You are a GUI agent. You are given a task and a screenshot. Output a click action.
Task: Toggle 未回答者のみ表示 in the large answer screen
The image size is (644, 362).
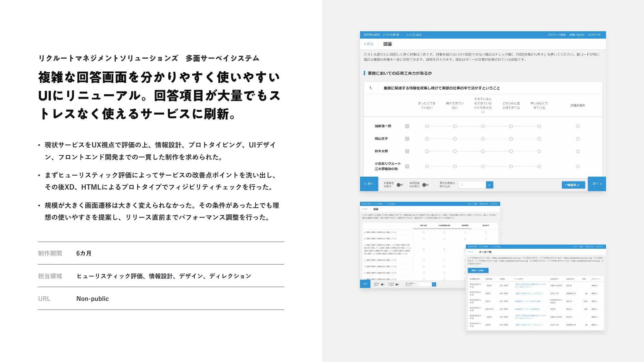tap(425, 185)
